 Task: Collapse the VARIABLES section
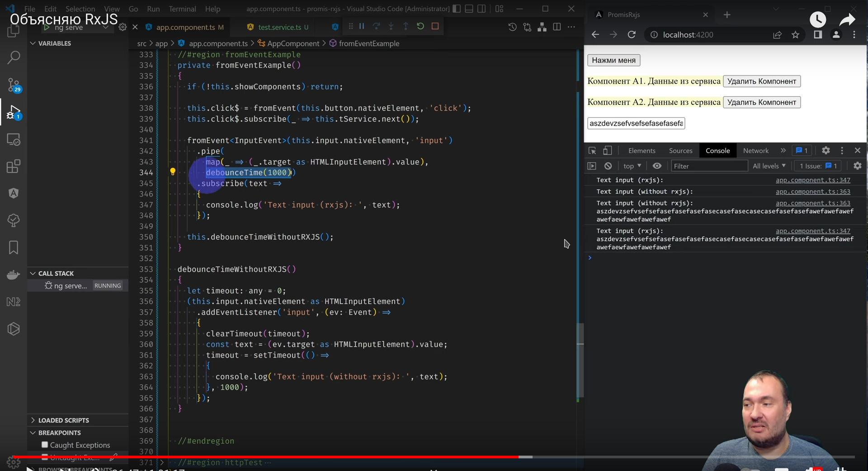[33, 43]
